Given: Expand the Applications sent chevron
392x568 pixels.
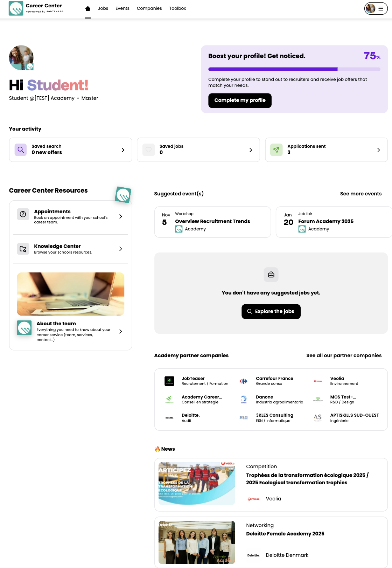Looking at the screenshot, I should point(378,150).
